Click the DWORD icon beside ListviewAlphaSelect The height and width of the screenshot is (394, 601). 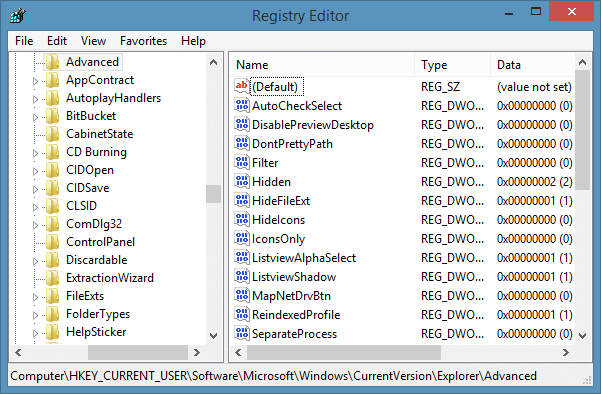pyautogui.click(x=241, y=258)
